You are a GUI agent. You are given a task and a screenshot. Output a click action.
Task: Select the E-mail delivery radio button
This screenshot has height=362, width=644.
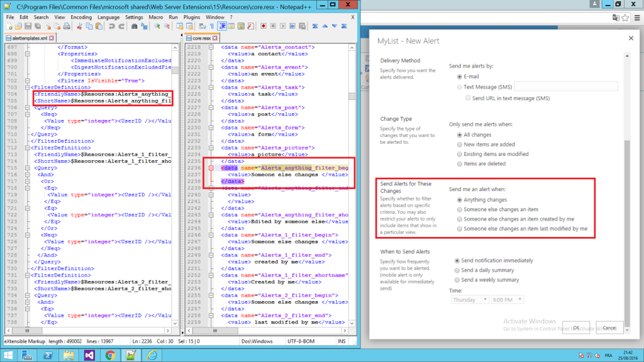click(460, 77)
